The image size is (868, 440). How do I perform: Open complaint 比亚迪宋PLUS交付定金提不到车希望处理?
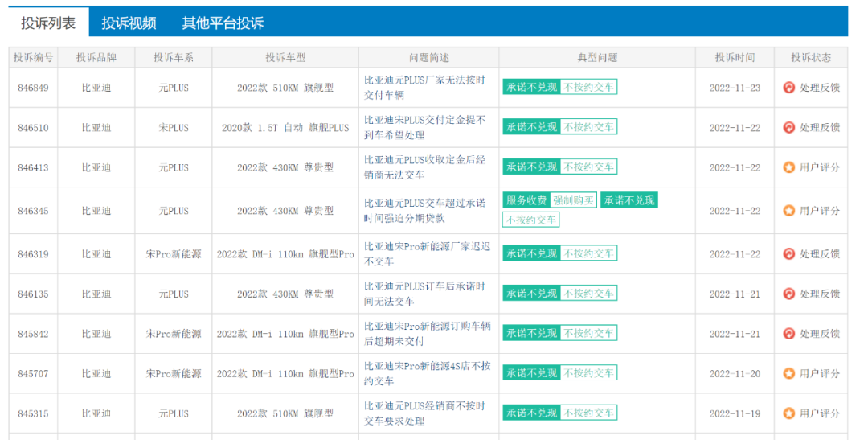pyautogui.click(x=424, y=127)
